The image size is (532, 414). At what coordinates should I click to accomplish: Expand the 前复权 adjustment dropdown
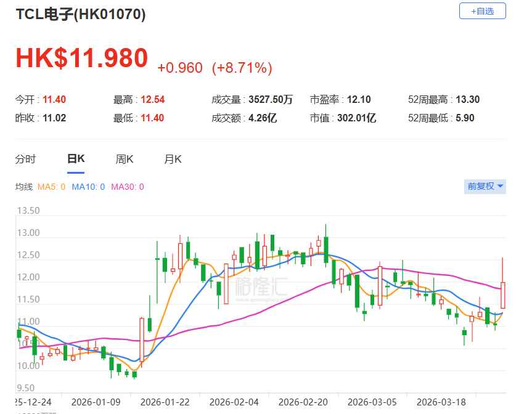(x=485, y=186)
